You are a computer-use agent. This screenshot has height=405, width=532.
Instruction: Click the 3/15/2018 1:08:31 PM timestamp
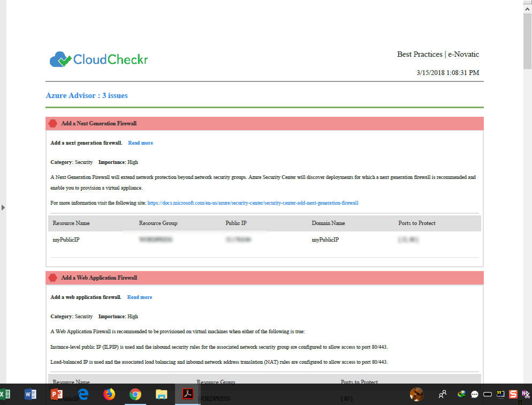point(448,73)
